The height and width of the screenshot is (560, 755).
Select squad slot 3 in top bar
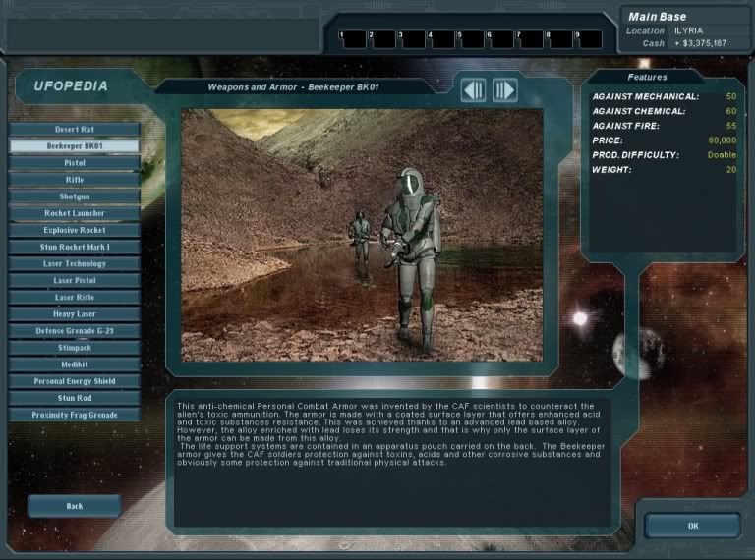pyautogui.click(x=412, y=39)
